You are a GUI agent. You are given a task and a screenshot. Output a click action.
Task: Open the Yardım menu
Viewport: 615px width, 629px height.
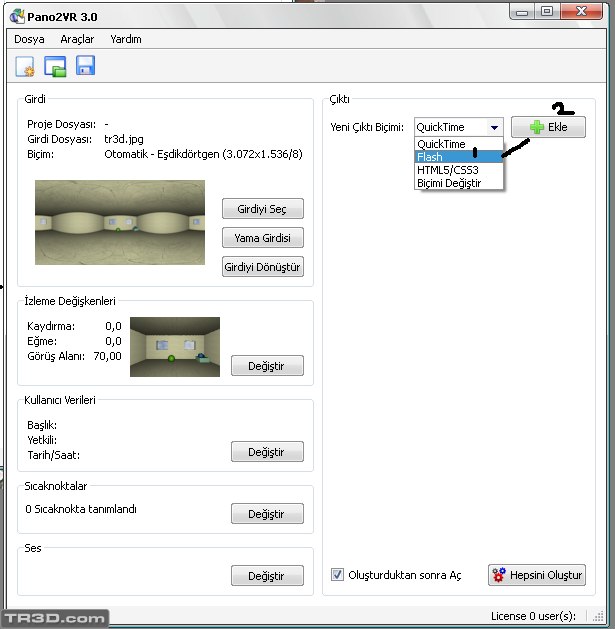[126, 39]
